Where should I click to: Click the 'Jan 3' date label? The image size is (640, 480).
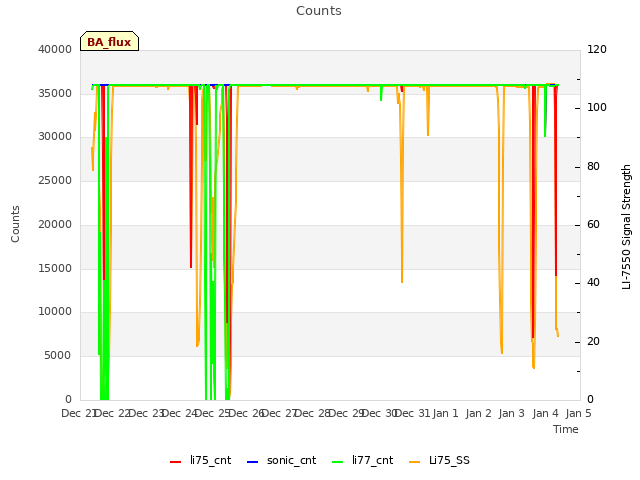(512, 413)
